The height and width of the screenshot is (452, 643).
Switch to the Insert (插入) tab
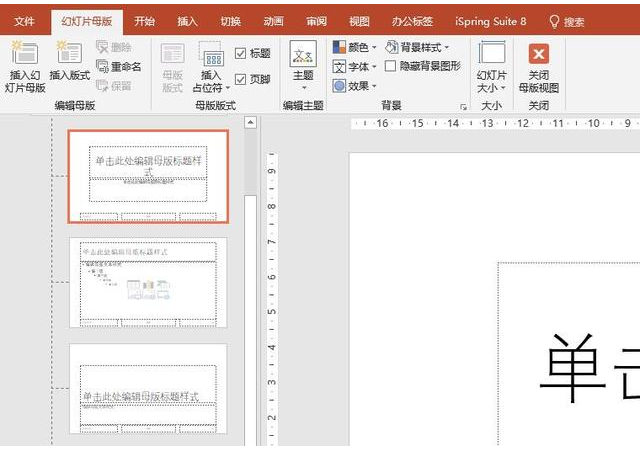(187, 21)
